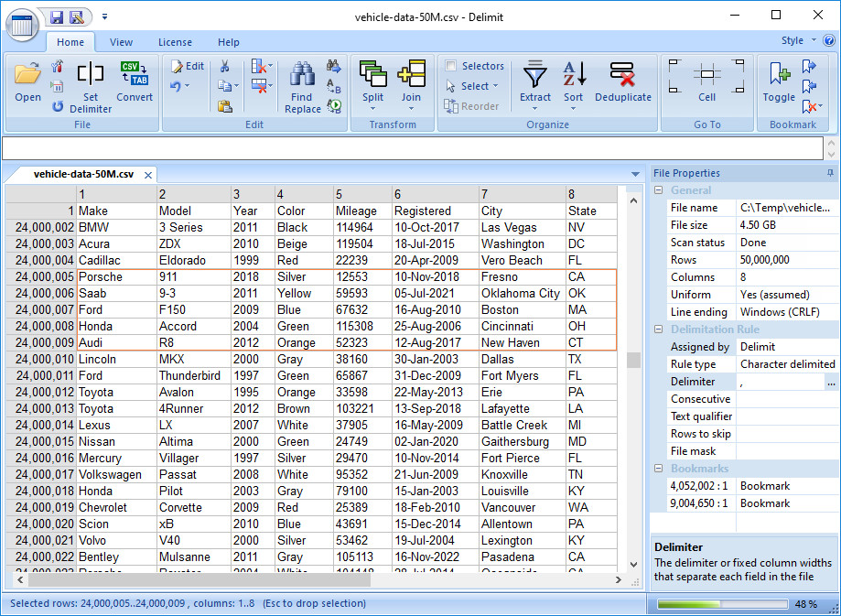This screenshot has width=841, height=616.
Task: Click the Deduplicate icon
Action: [x=622, y=74]
